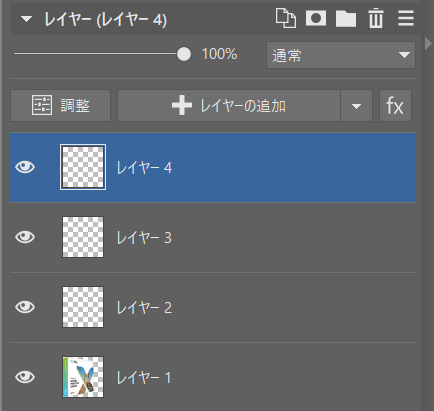Select the レイヤー 3 row

tap(213, 237)
